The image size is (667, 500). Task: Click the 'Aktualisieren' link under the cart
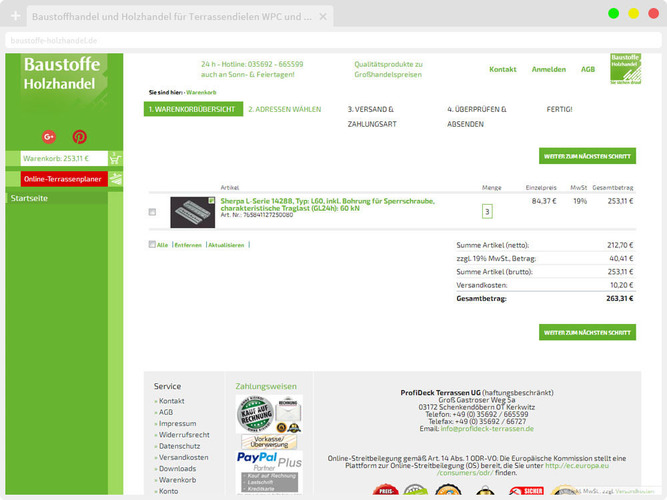point(225,245)
